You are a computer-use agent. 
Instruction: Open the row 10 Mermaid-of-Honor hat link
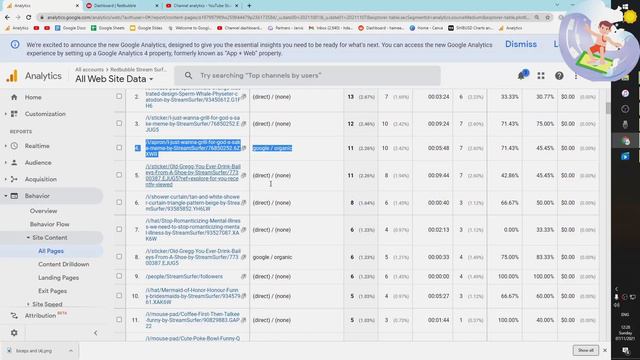pyautogui.click(x=193, y=296)
